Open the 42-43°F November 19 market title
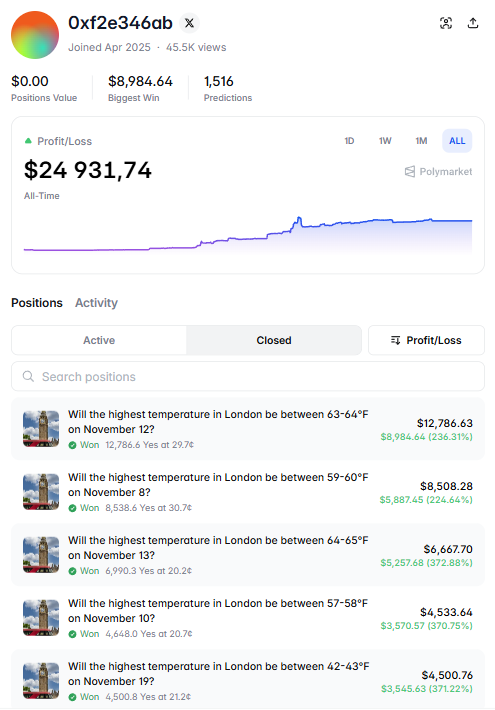The image size is (495, 710). pyautogui.click(x=218, y=673)
